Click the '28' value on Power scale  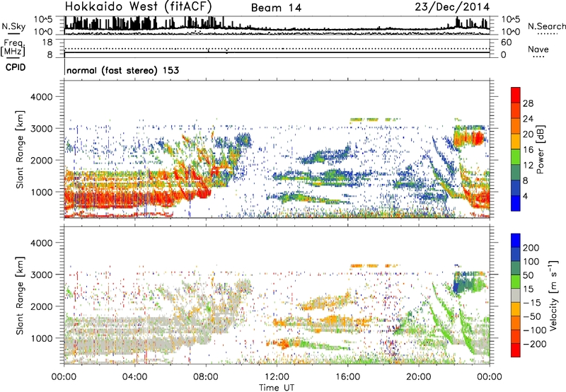pyautogui.click(x=528, y=103)
